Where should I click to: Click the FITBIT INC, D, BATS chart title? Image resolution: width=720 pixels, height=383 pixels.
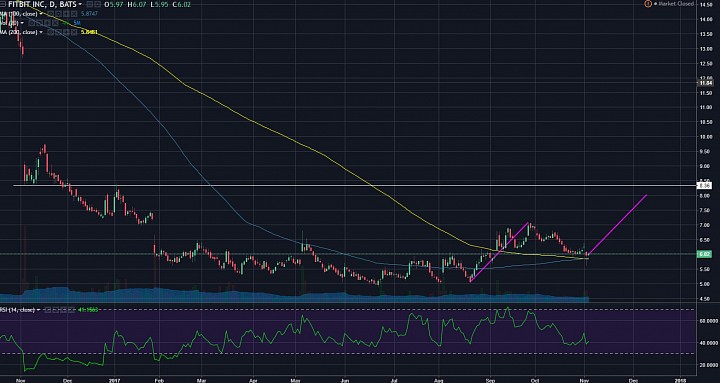(42, 4)
